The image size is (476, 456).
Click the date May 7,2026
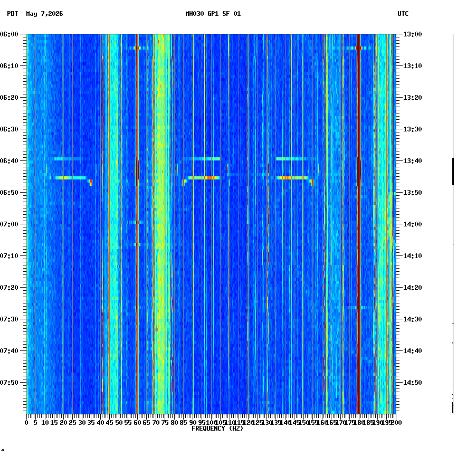[x=45, y=14]
